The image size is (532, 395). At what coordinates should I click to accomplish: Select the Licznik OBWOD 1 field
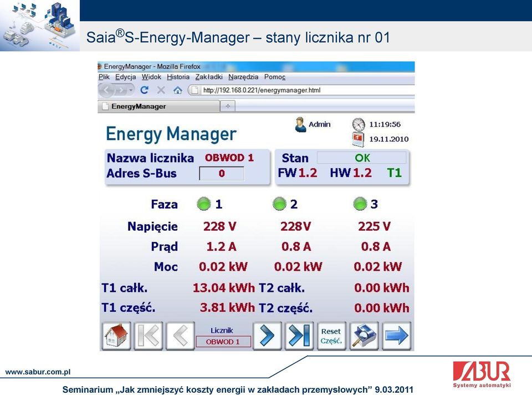pyautogui.click(x=223, y=342)
